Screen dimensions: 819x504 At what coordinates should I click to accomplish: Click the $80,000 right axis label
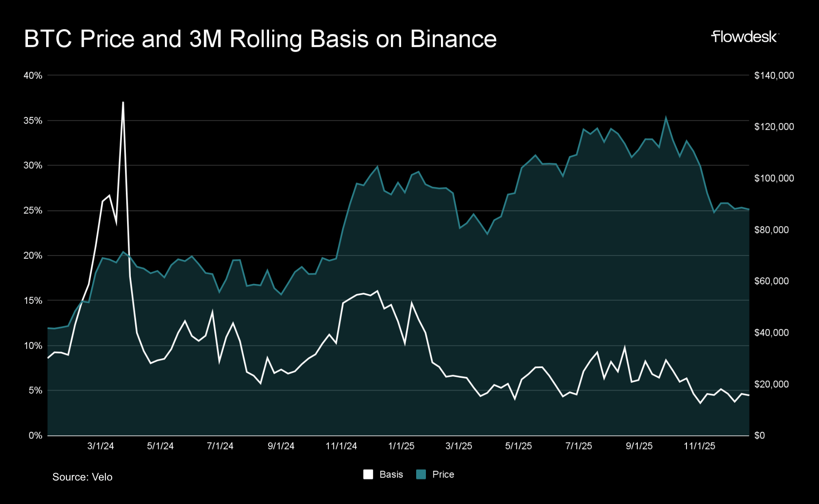click(771, 230)
